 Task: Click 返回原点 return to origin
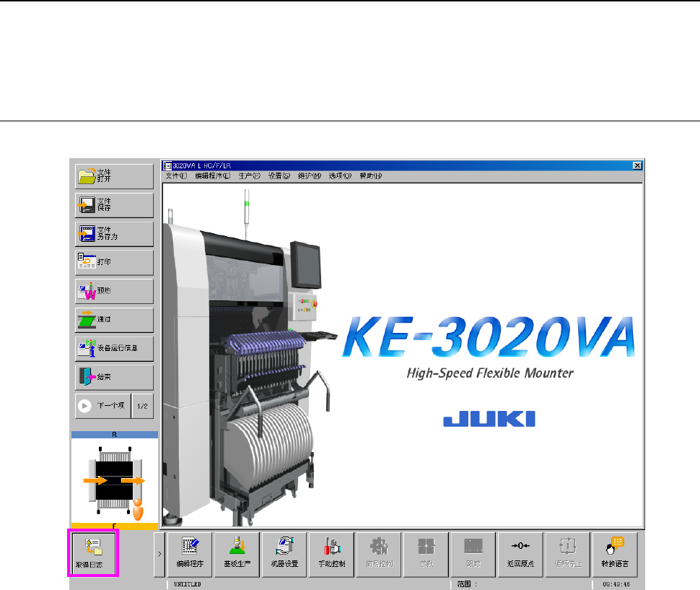[520, 555]
